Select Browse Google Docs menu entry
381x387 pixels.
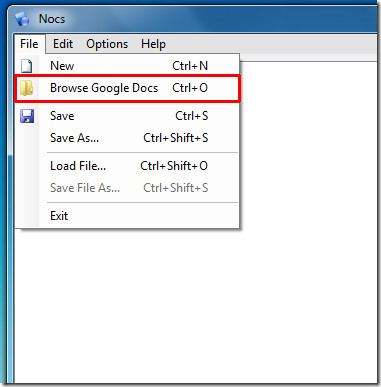(127, 88)
